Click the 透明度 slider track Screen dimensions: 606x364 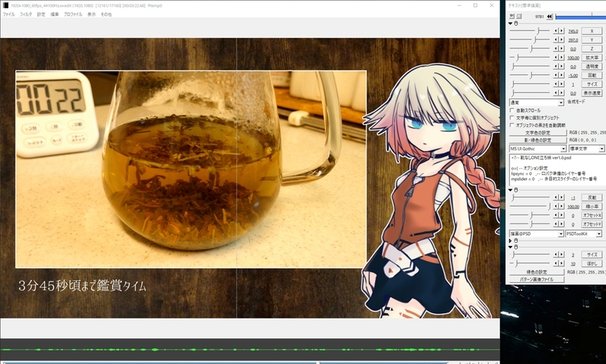click(529, 67)
